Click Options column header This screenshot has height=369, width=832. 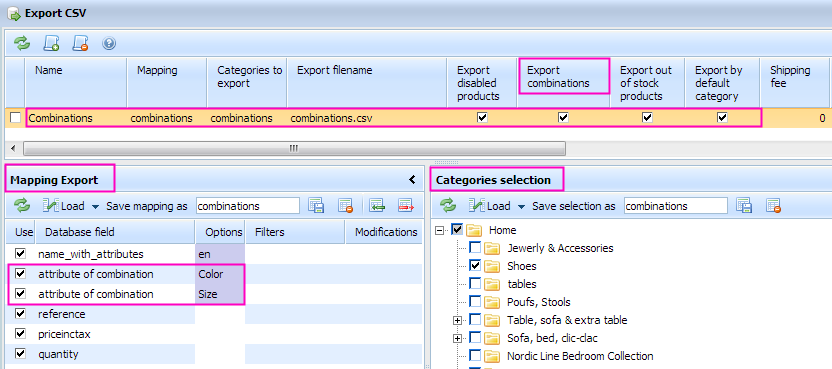click(220, 232)
